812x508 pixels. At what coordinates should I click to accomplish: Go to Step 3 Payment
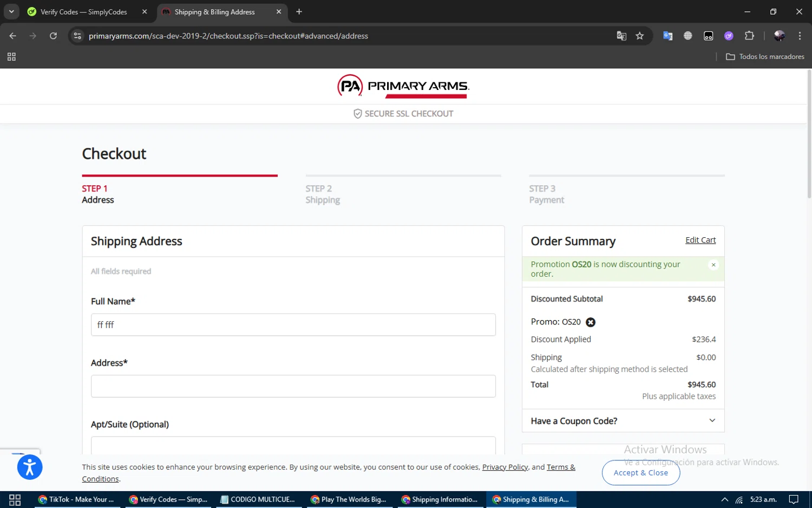tap(546, 194)
